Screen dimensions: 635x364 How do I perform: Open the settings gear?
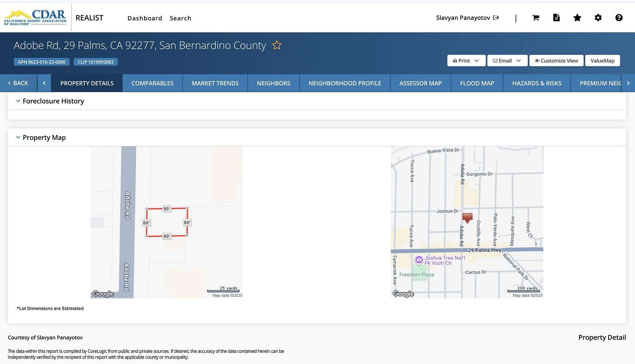tap(598, 17)
